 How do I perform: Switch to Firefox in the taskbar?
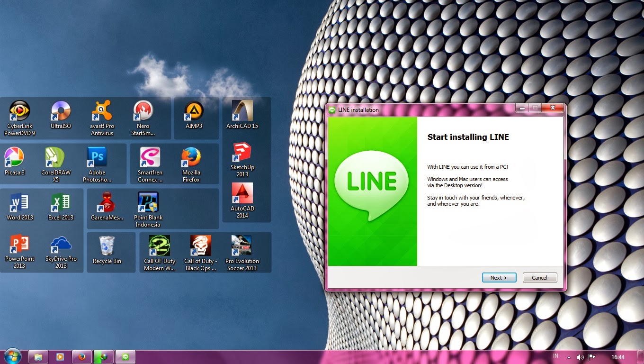[82, 357]
